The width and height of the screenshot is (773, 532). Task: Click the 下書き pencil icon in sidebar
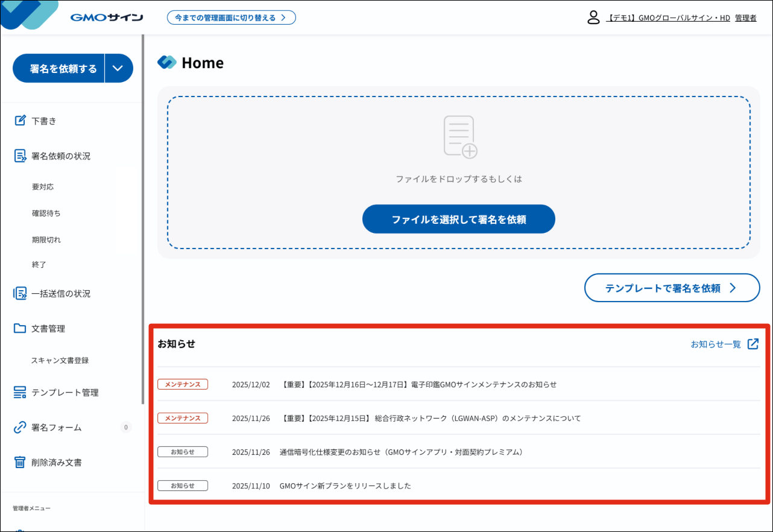tap(19, 120)
